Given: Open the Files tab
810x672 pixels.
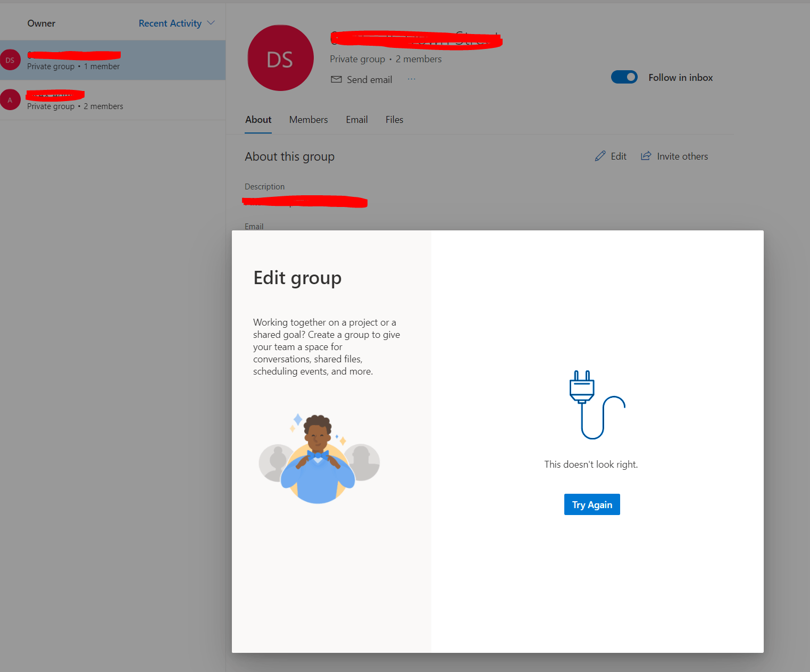Looking at the screenshot, I should [x=395, y=120].
